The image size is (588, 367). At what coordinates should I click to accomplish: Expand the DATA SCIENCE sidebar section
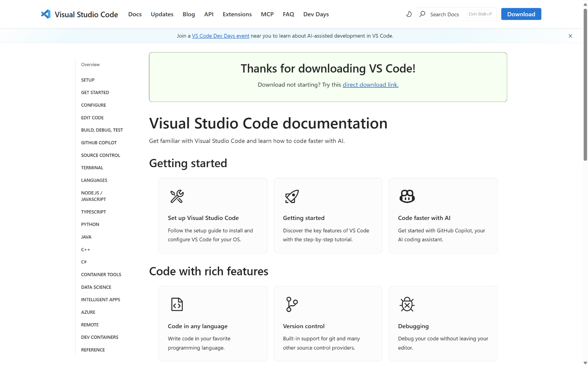96,287
